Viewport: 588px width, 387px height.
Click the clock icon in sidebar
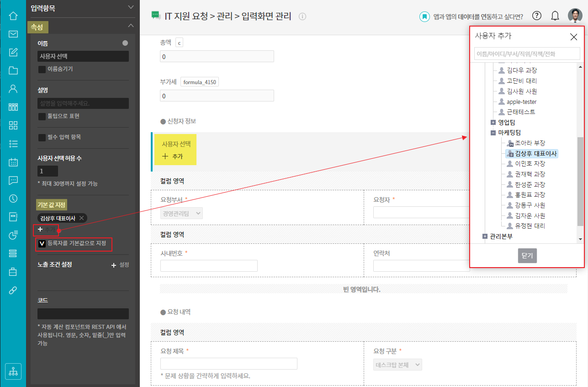[x=13, y=199]
